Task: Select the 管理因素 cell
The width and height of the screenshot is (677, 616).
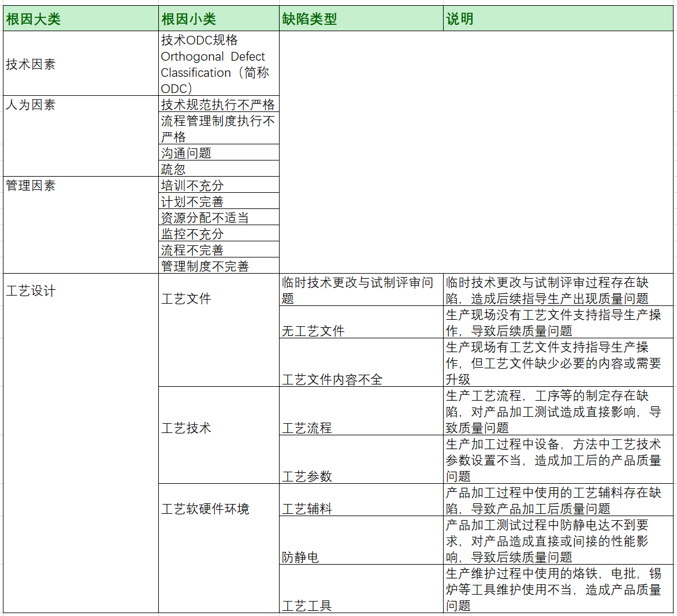Action: coord(81,225)
